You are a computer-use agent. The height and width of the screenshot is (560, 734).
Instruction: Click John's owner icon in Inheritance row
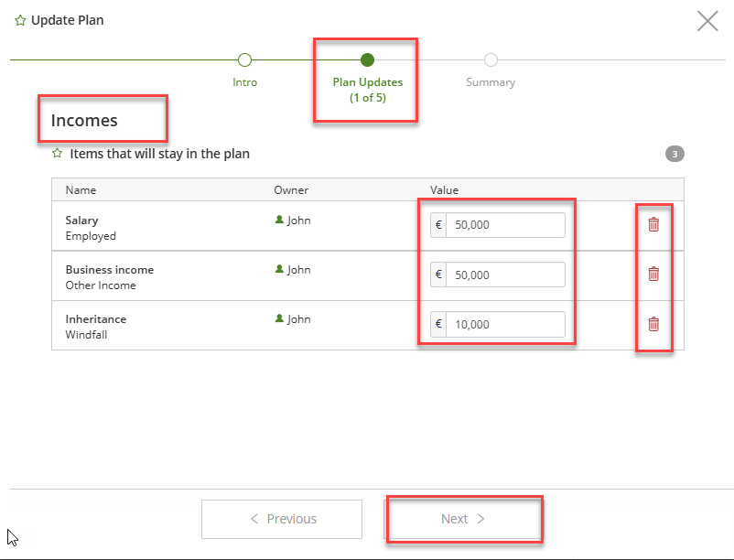click(279, 318)
